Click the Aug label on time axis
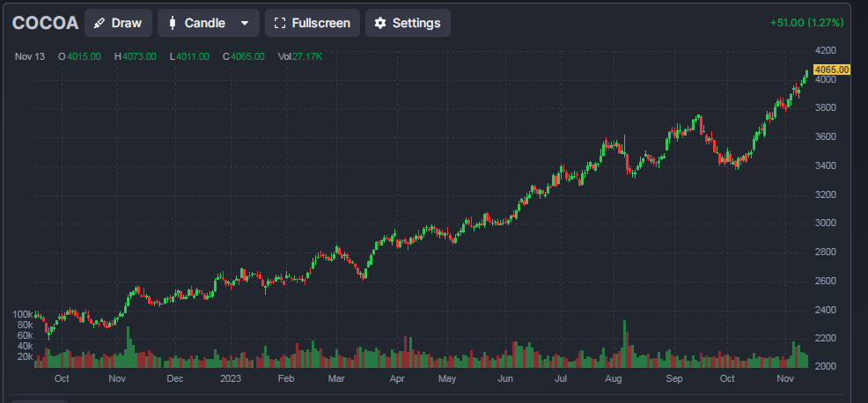This screenshot has height=403, width=868. point(614,378)
